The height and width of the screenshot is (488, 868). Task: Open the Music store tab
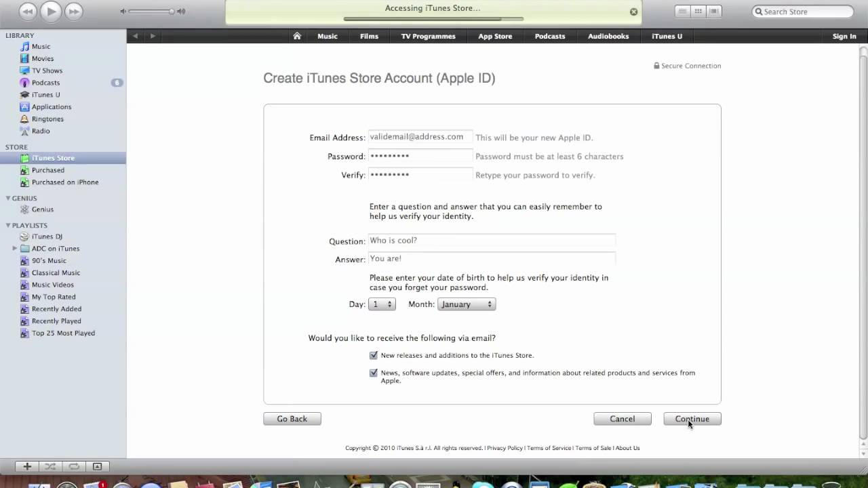pos(328,36)
